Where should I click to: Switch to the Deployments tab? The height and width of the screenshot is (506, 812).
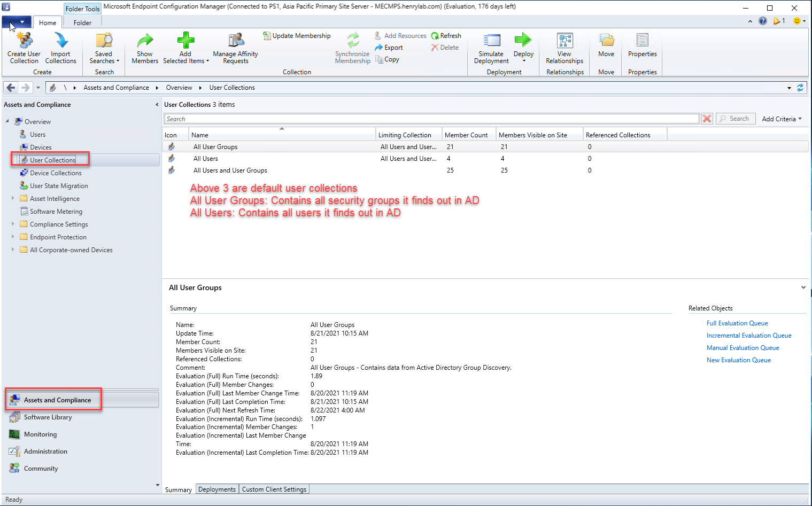click(216, 489)
